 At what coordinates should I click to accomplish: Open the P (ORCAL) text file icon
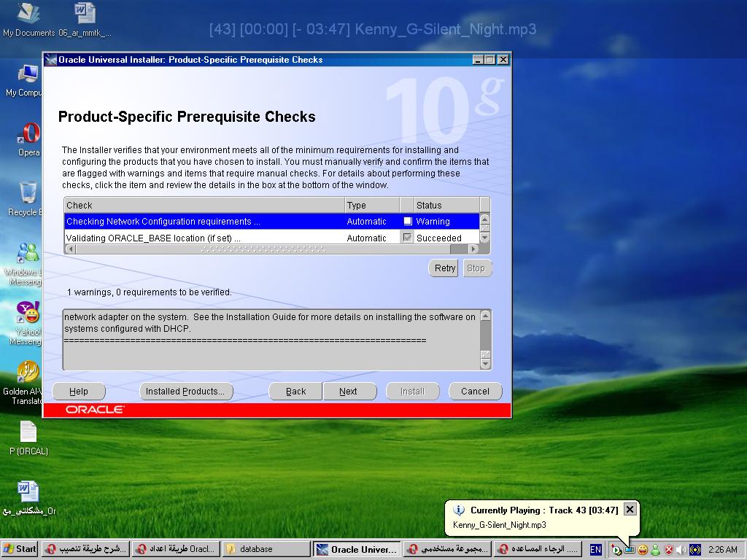click(28, 432)
